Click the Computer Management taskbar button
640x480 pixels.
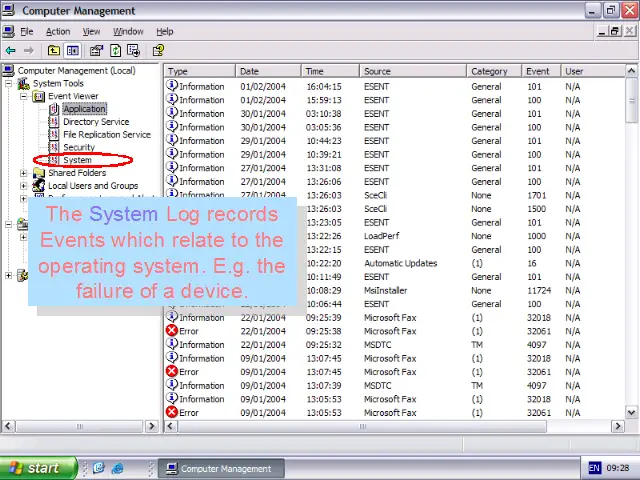click(x=221, y=469)
